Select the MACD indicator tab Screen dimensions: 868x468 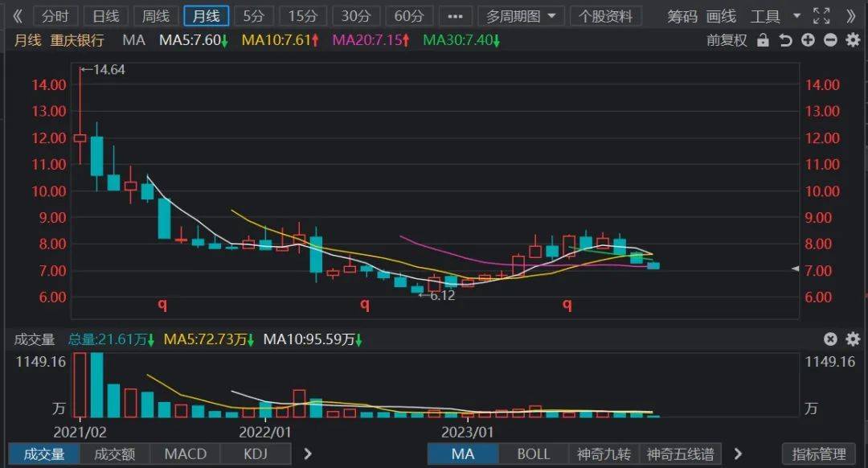pyautogui.click(x=186, y=454)
